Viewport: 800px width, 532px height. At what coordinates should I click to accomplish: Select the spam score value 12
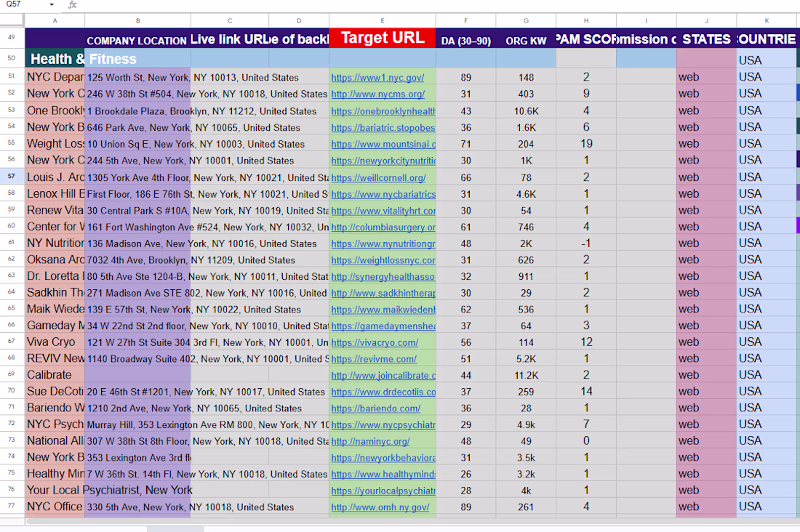[x=586, y=342]
